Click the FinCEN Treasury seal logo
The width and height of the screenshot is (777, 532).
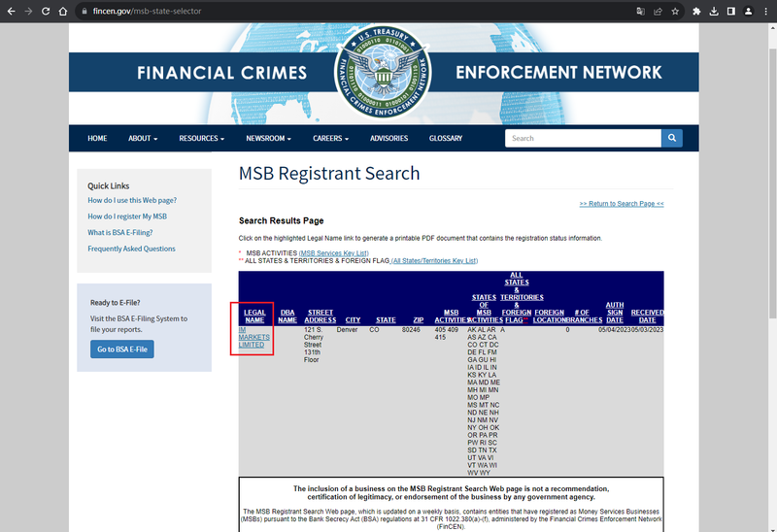point(383,72)
